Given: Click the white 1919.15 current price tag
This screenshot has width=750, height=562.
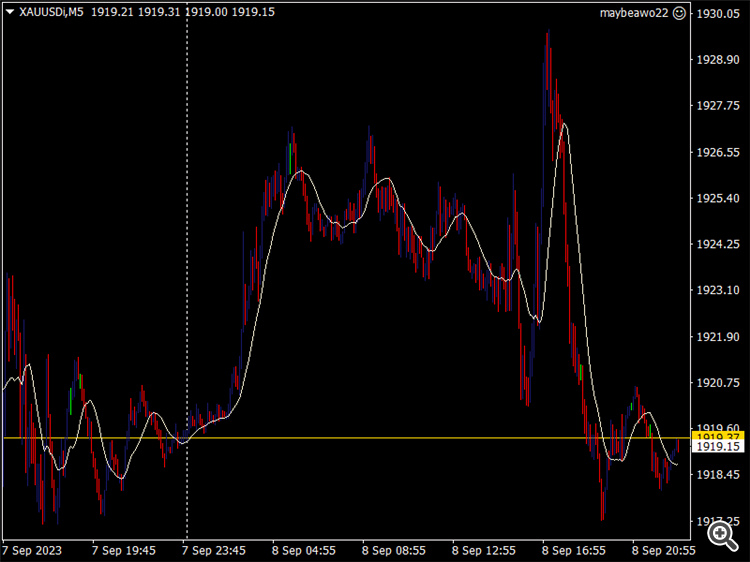Looking at the screenshot, I should click(x=718, y=447).
